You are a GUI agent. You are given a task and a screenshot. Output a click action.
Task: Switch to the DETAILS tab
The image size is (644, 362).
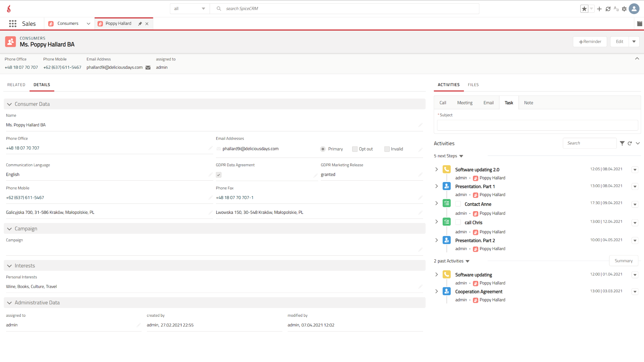pyautogui.click(x=42, y=85)
